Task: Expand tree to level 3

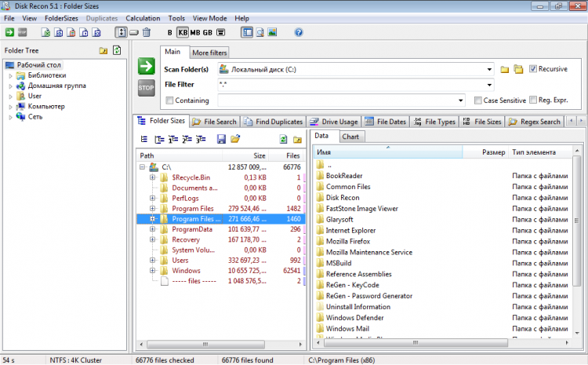Action: coord(201,139)
